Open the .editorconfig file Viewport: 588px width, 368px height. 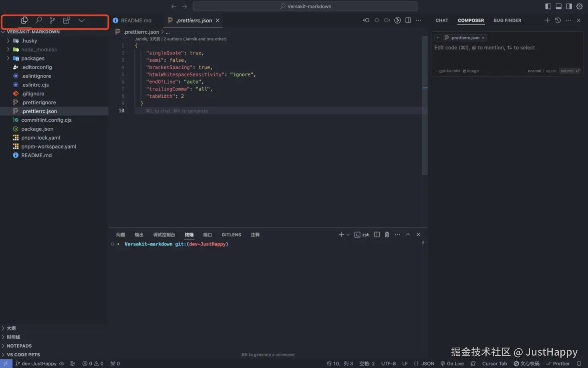point(54,67)
